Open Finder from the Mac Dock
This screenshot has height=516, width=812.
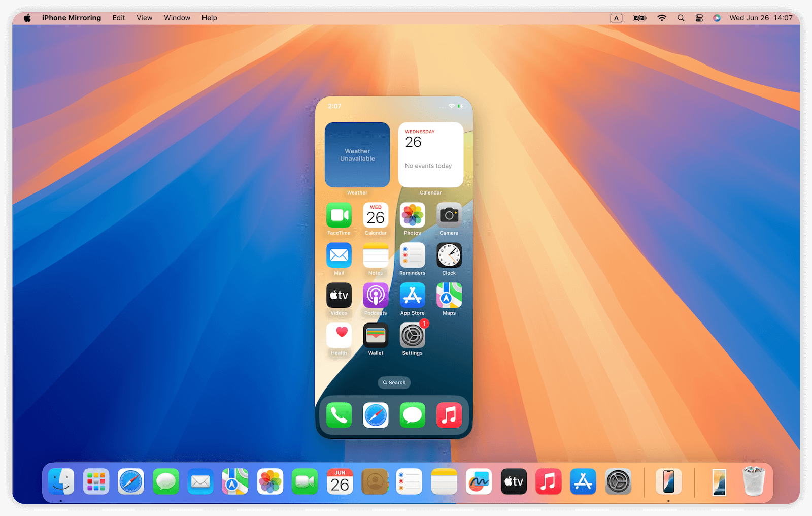tap(61, 481)
